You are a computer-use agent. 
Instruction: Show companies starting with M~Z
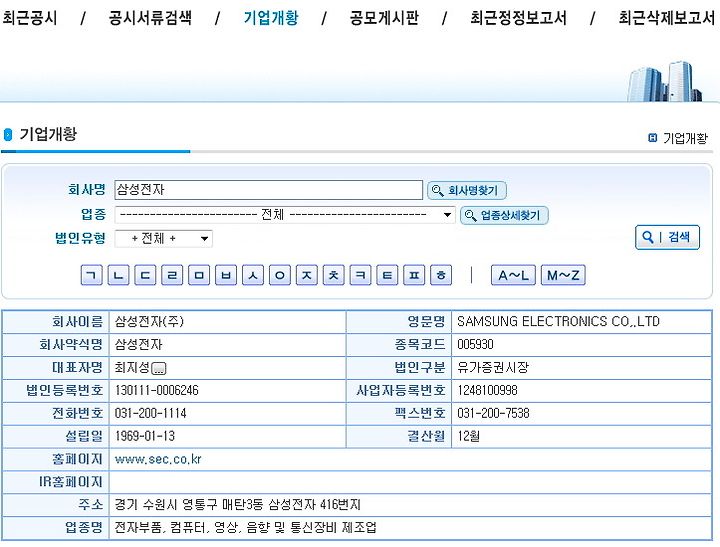click(563, 275)
